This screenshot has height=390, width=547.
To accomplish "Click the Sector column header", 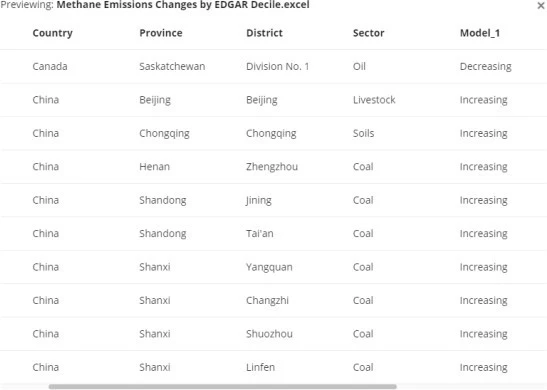I will [368, 33].
